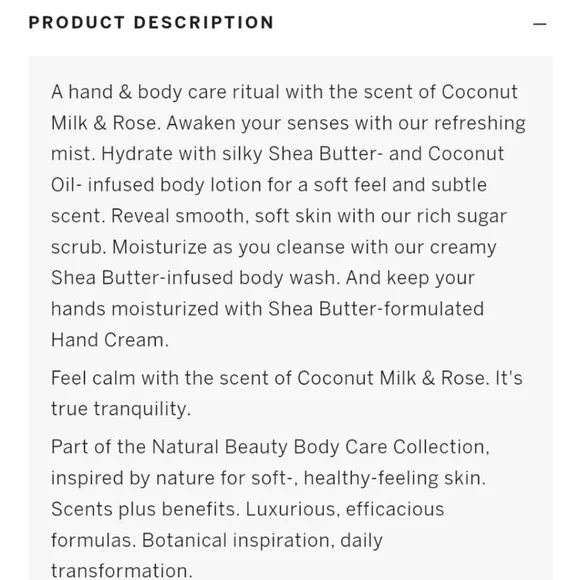The width and height of the screenshot is (580, 580).
Task: Click the first paragraph about hand & body care ritual
Action: click(288, 216)
